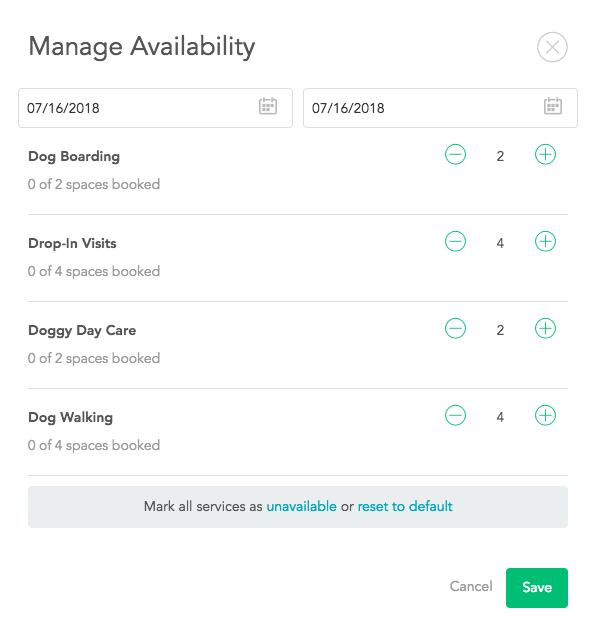Select the reset to default link
The width and height of the screenshot is (594, 634).
pos(405,506)
